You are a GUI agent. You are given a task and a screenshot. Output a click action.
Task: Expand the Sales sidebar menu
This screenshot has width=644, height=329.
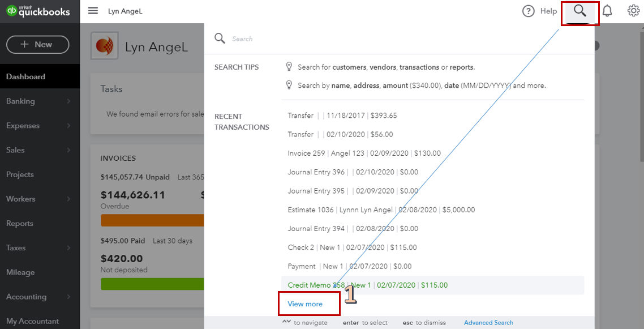click(x=40, y=150)
